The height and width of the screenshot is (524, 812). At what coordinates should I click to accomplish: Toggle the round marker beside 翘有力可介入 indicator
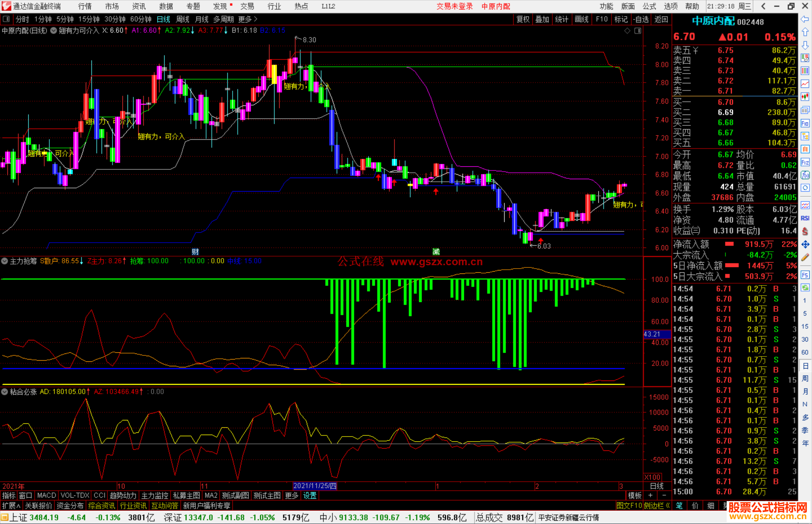54,30
